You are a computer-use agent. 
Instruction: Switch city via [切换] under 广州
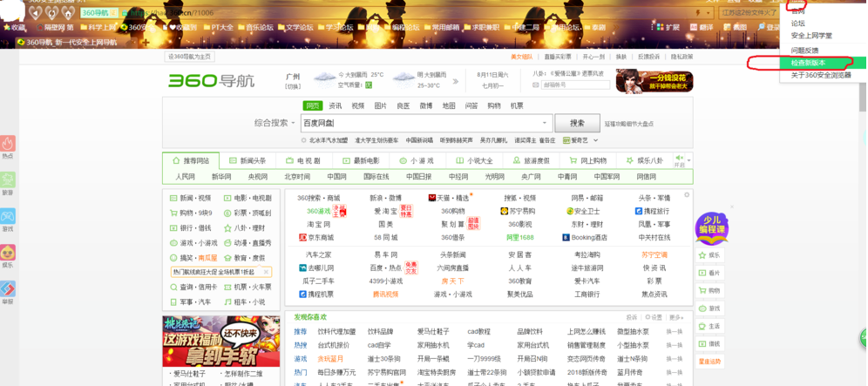(x=293, y=86)
